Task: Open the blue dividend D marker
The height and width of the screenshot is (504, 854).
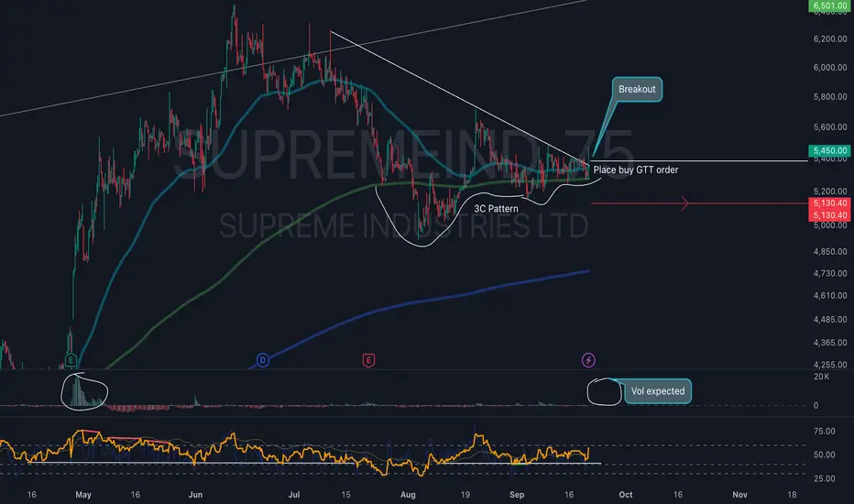Action: click(262, 359)
